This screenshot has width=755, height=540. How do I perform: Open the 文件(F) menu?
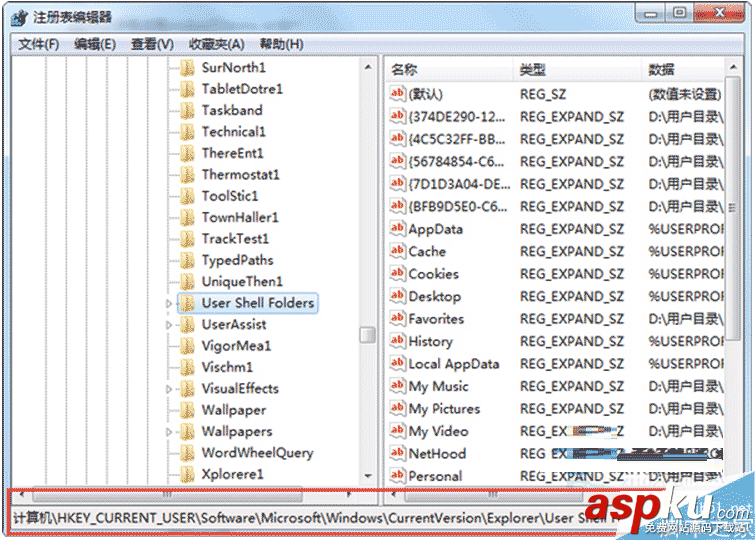(39, 44)
